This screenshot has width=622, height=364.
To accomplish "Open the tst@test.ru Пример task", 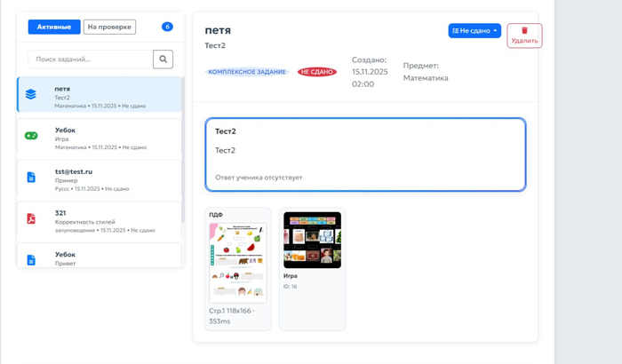I will click(100, 178).
